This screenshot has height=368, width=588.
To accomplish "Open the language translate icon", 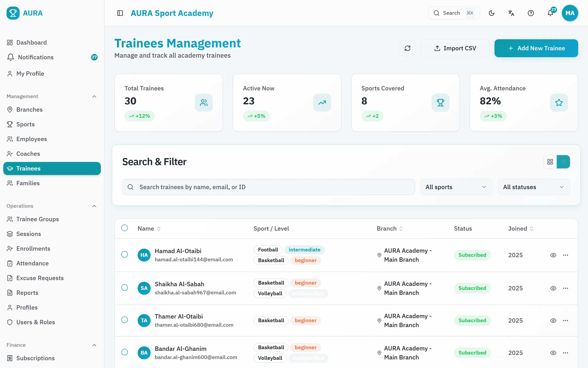I will [511, 13].
